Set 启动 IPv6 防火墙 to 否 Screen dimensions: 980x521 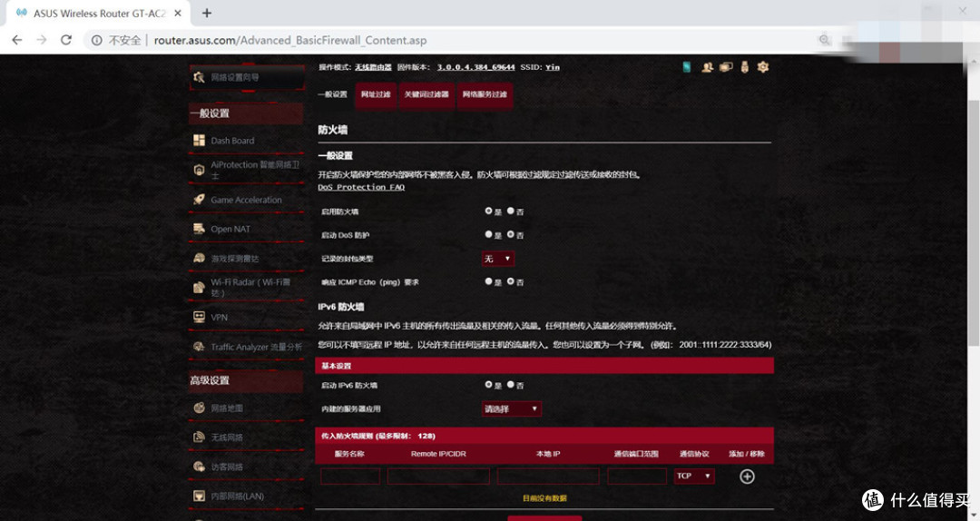point(511,385)
